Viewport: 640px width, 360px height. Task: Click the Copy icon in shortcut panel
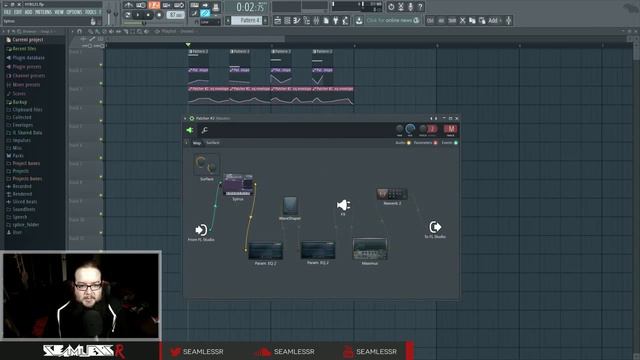(x=472, y=20)
